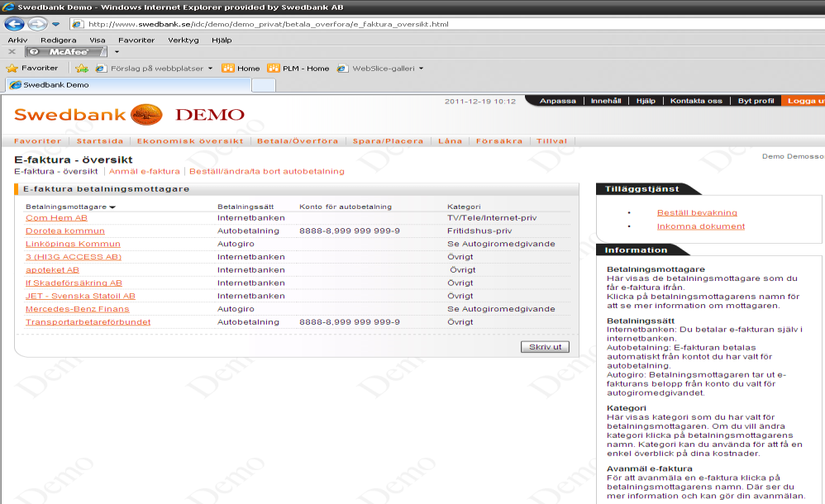Open the Favoriter menu in menu bar

[136, 40]
